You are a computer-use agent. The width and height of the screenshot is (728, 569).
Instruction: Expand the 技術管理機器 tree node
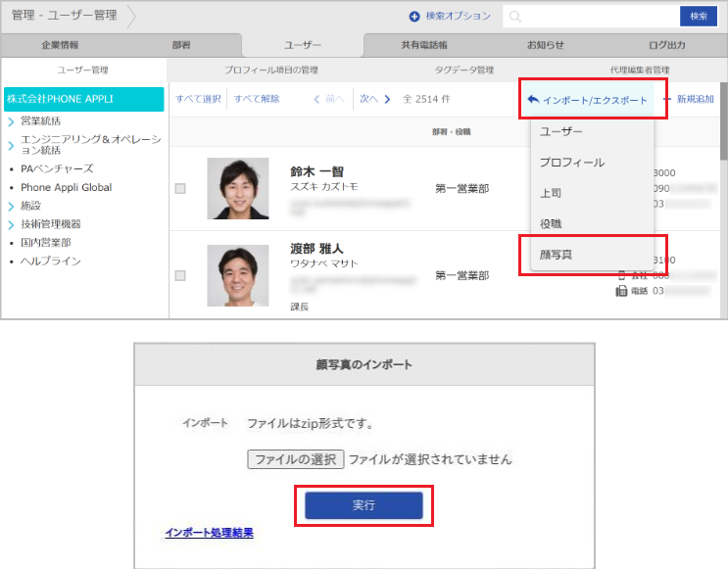pyautogui.click(x=10, y=224)
